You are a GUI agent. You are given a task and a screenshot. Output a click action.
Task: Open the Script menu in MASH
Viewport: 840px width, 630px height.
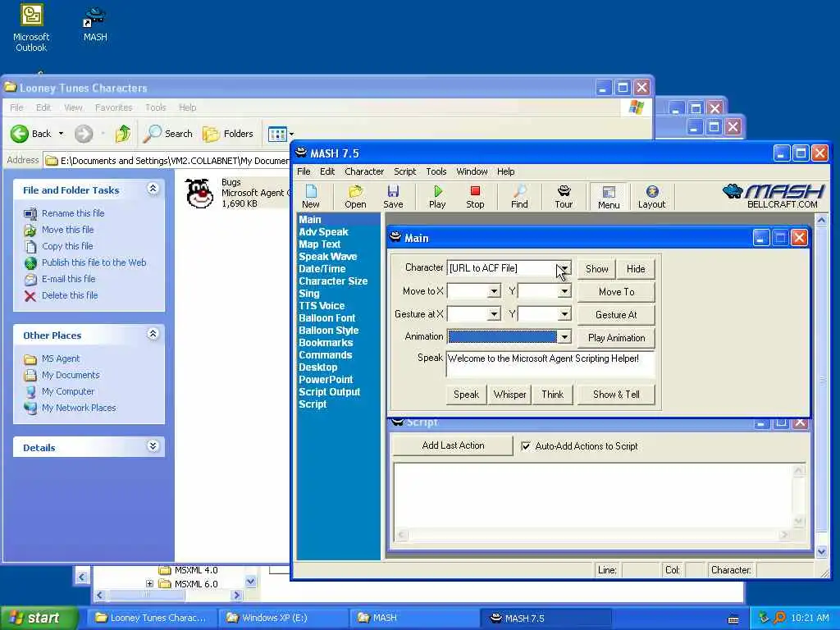pos(404,171)
